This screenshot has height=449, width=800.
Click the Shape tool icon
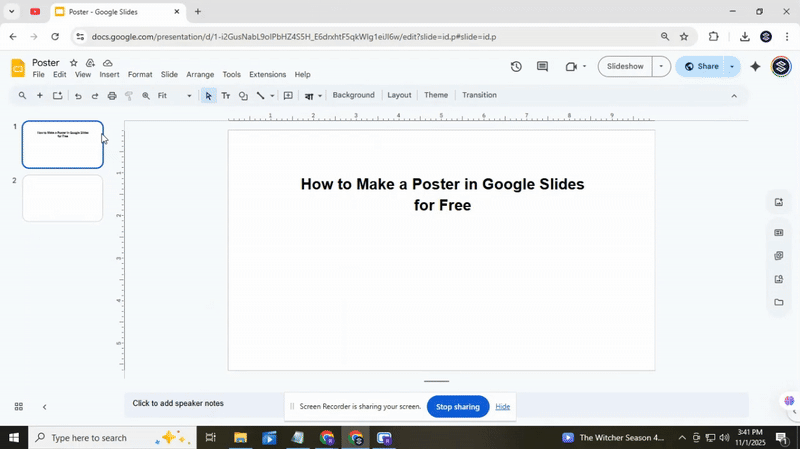(x=243, y=96)
